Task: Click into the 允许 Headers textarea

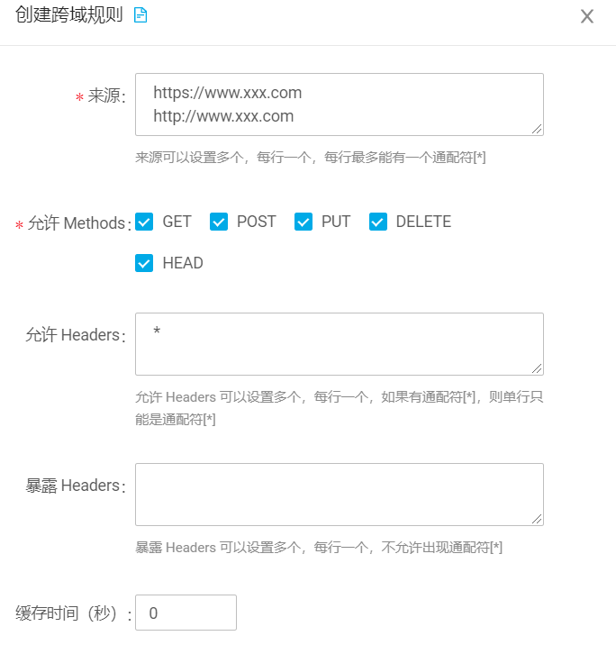Action: 339,343
